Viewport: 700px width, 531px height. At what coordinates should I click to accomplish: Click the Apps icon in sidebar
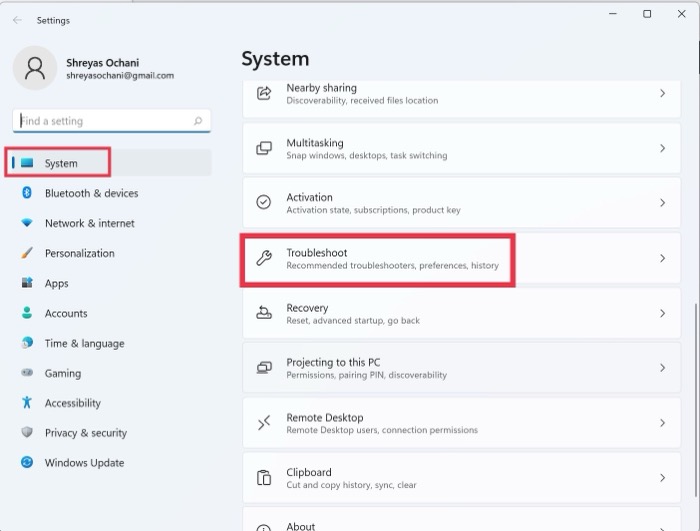(x=27, y=283)
